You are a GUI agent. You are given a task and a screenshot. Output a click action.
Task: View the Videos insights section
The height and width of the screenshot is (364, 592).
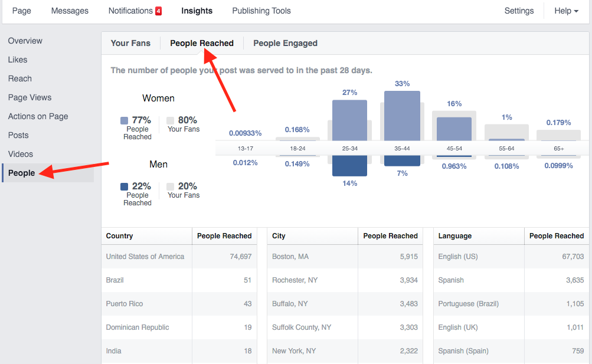click(20, 154)
